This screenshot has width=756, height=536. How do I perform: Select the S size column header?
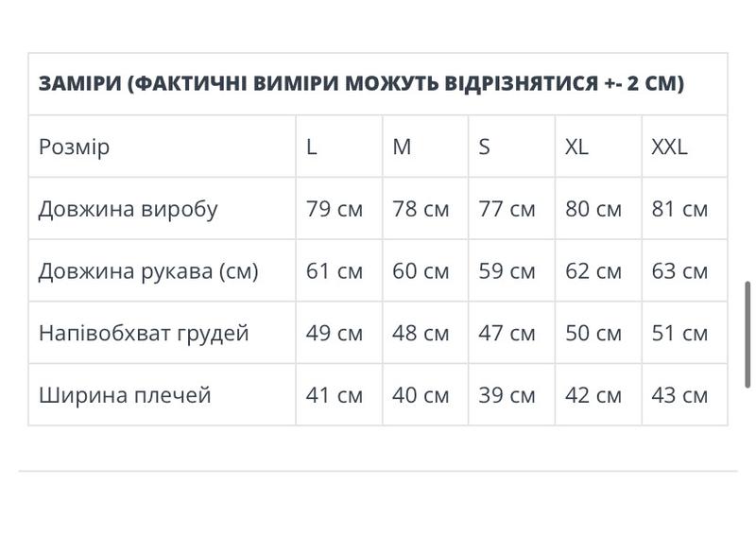tap(485, 147)
